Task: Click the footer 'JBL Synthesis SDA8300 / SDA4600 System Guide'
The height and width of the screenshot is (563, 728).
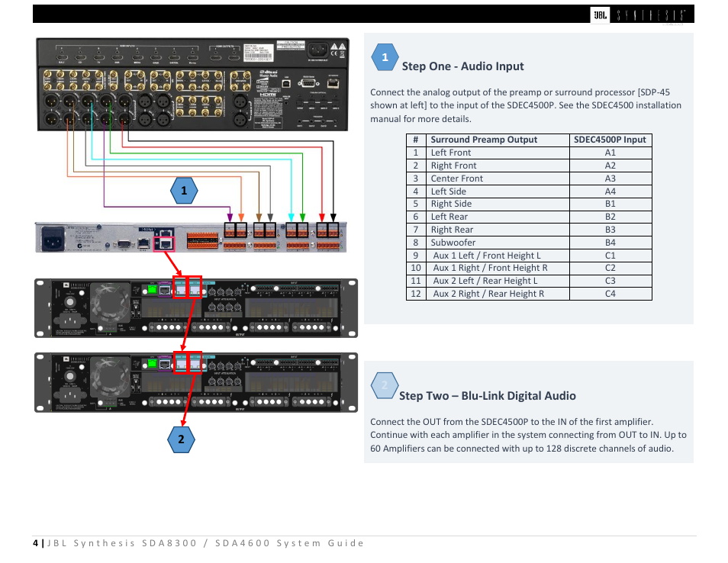Action: click(x=206, y=543)
